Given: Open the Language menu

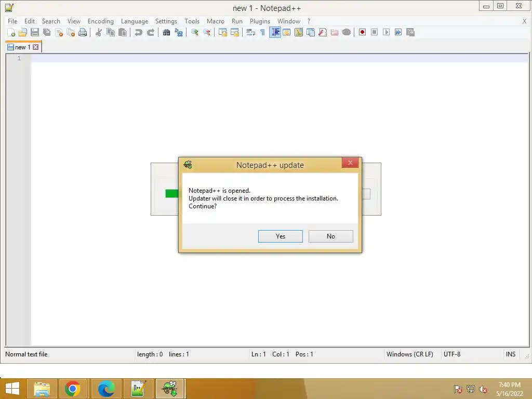Looking at the screenshot, I should click(x=135, y=21).
